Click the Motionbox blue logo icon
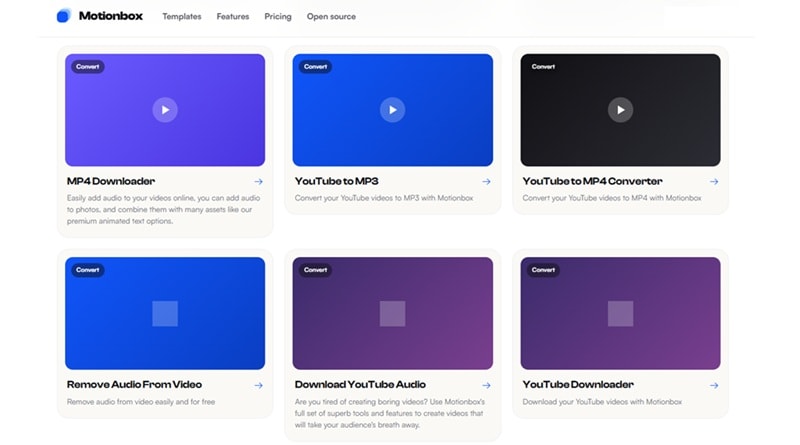800x445 pixels. 63,16
